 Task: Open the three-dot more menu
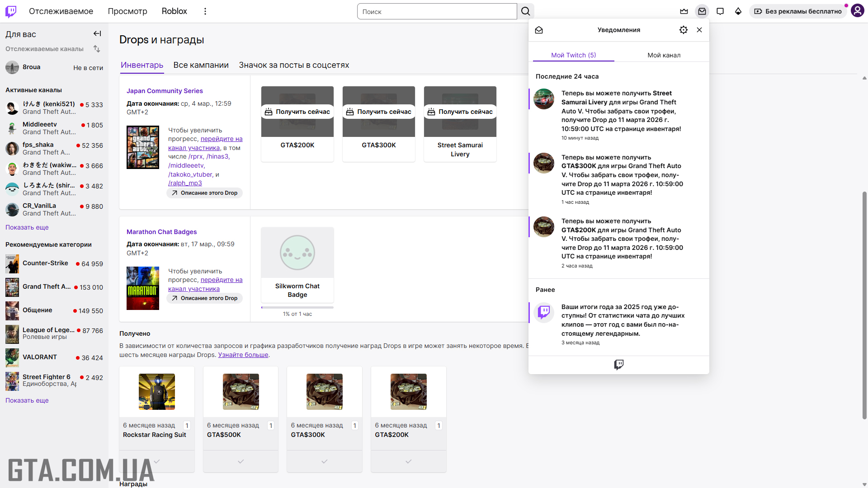point(205,11)
